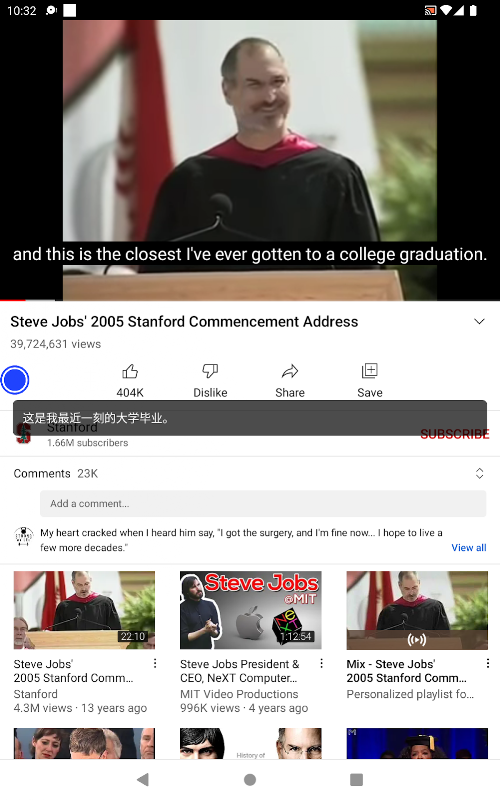Screen dimensions: 500x800
Task: Expand the video description chevron
Action: [x=479, y=321]
